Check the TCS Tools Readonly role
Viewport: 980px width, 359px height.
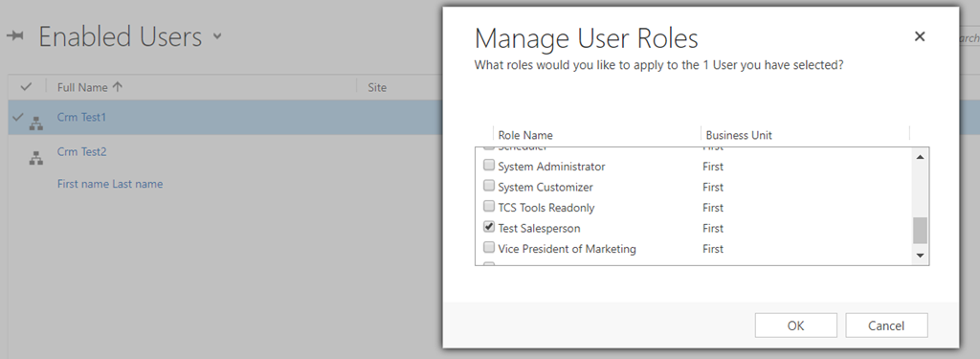point(489,207)
